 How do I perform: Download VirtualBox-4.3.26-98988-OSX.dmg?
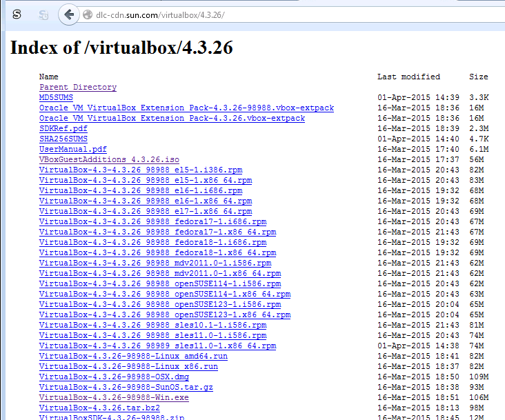point(114,377)
